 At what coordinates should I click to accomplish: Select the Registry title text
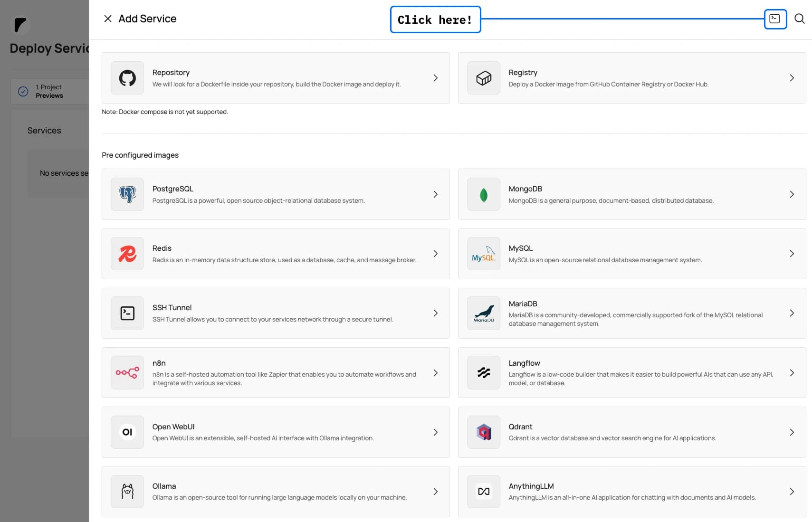[x=523, y=72]
